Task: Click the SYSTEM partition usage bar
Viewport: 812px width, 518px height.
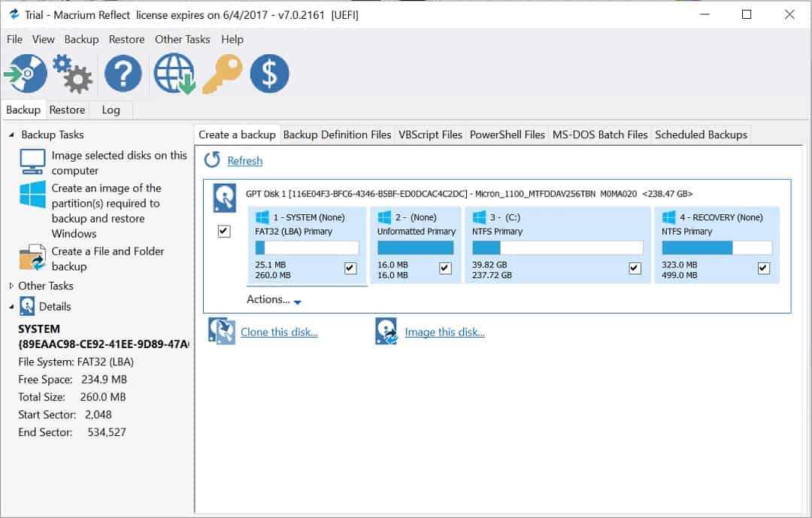Action: click(307, 247)
